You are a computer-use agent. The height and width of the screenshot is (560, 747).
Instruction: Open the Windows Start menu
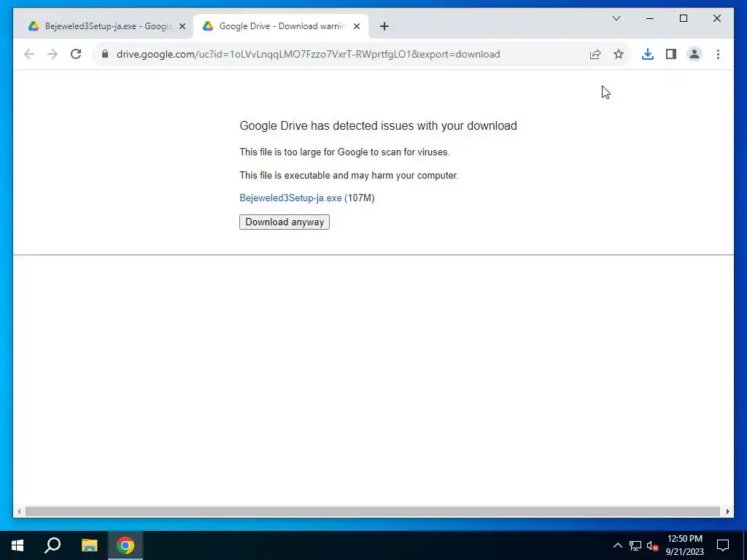pos(18,545)
